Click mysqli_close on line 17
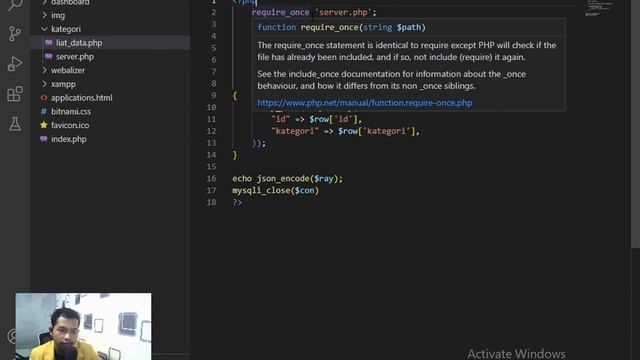This screenshot has height=360, width=640. pos(261,191)
